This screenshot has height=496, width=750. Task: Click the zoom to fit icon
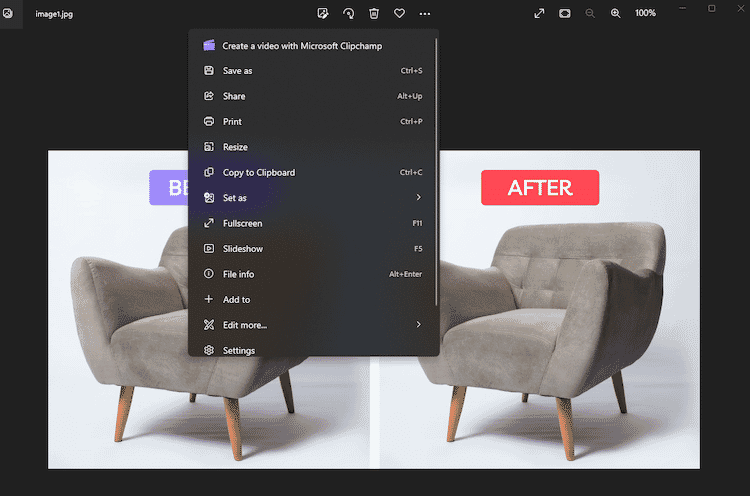565,13
